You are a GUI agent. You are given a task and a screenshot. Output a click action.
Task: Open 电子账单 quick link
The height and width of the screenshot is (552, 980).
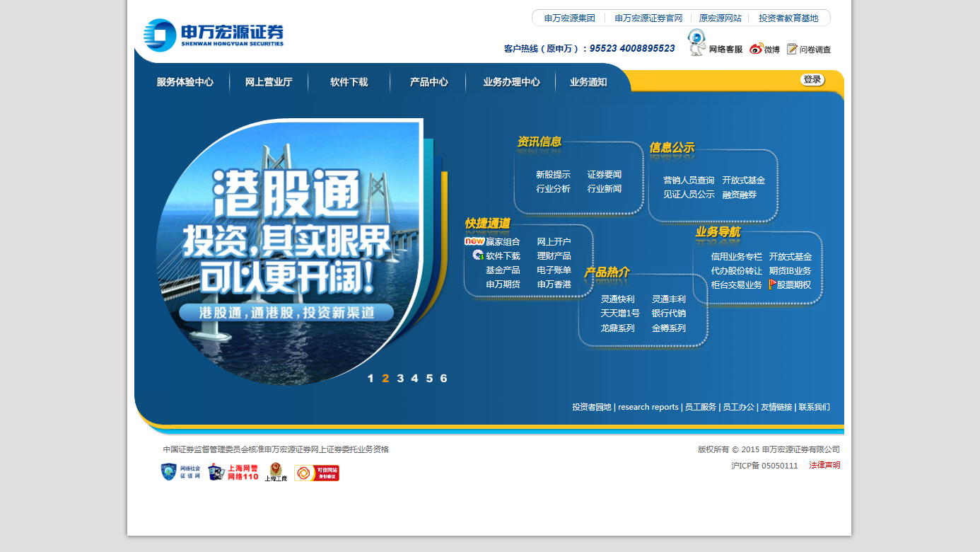[554, 270]
